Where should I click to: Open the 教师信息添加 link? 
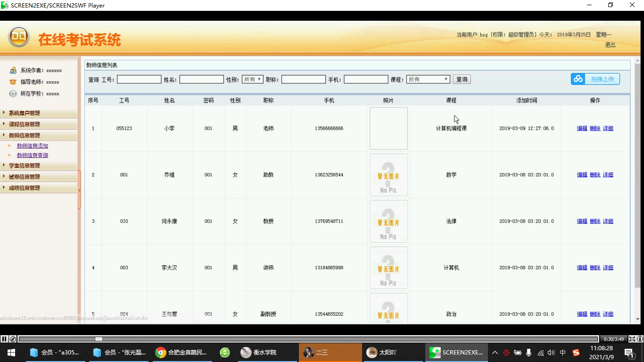(x=33, y=146)
